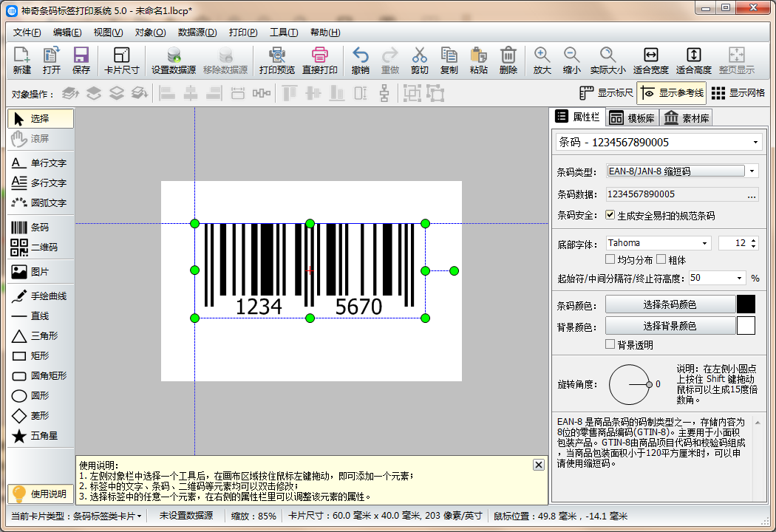This screenshot has height=532, width=776.
Task: Click the black barcode color swatch
Action: point(746,304)
